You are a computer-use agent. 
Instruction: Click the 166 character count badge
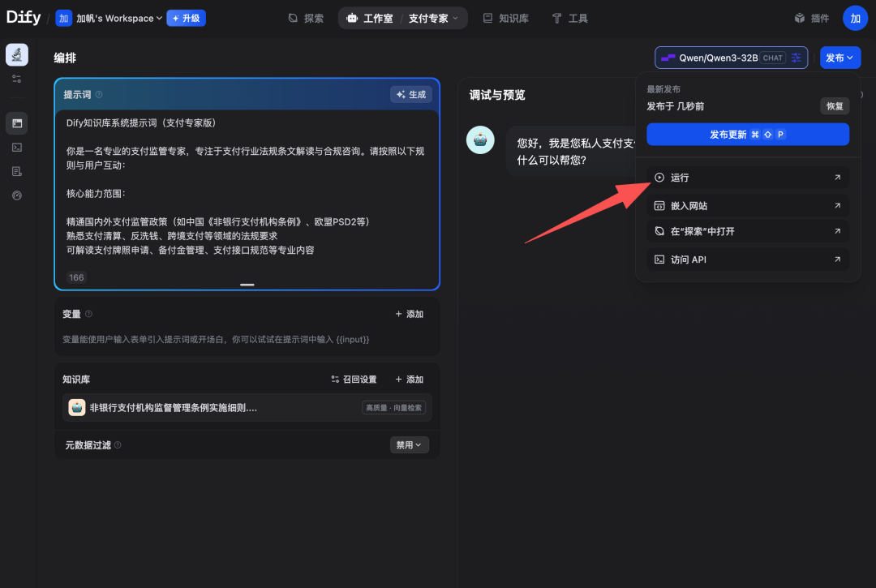(x=76, y=277)
